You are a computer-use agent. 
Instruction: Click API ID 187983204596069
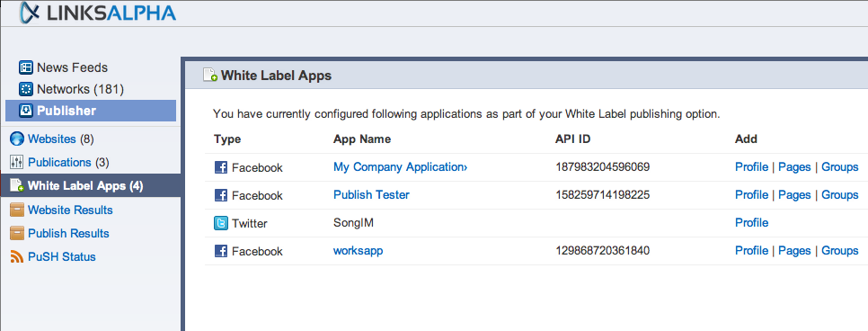pyautogui.click(x=602, y=167)
